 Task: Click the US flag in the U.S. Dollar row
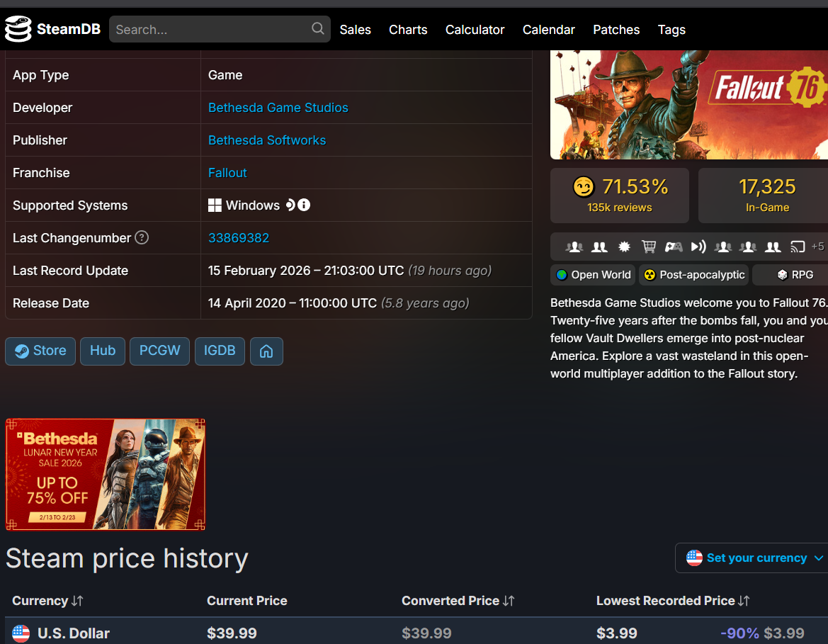pyautogui.click(x=21, y=633)
